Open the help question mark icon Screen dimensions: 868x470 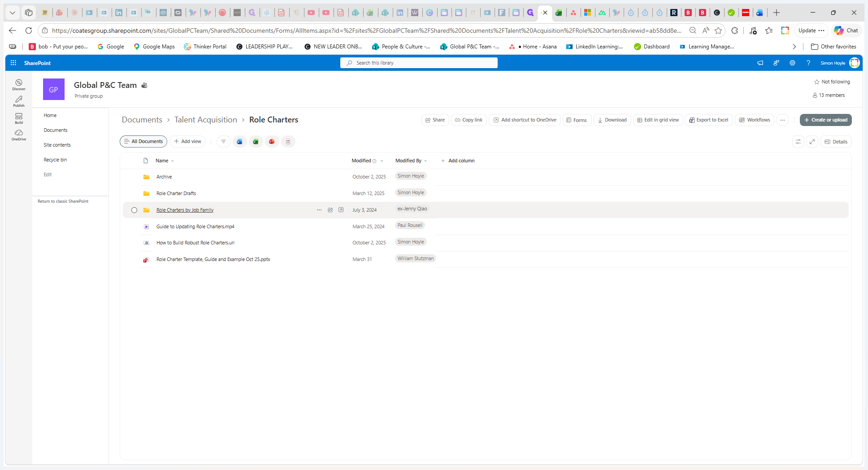click(808, 63)
